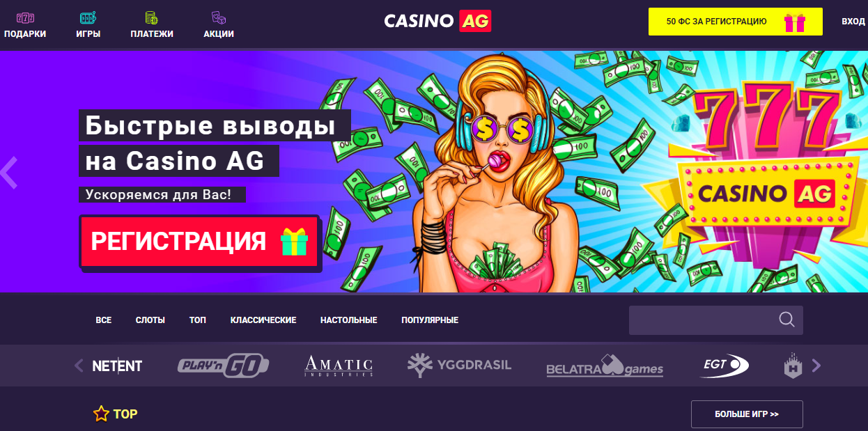Select the Amatic Industries provider logo

pyautogui.click(x=339, y=366)
